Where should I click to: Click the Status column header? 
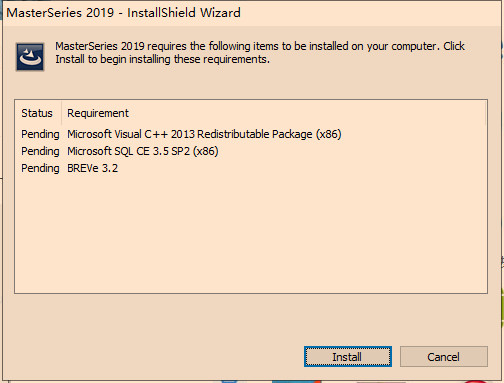coord(37,113)
